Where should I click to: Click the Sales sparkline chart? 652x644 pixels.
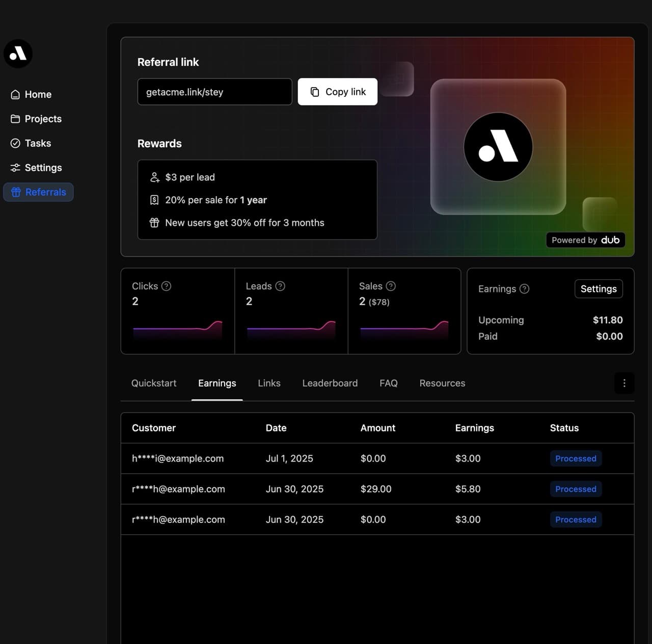(404, 330)
